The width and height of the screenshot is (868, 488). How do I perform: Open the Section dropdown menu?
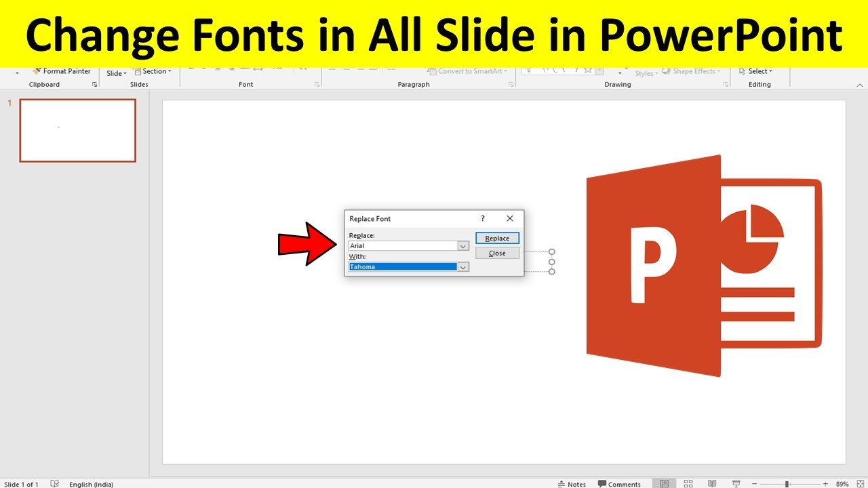[153, 71]
